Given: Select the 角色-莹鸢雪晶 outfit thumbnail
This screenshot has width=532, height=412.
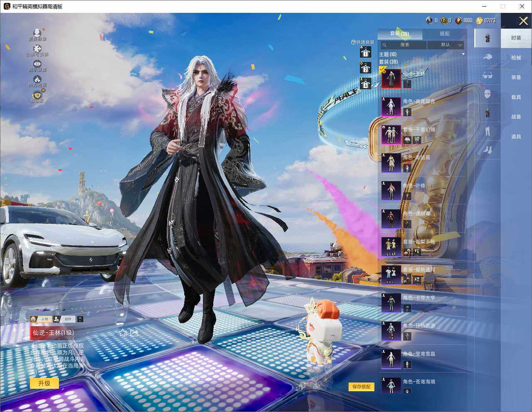Looking at the screenshot, I should (391, 359).
